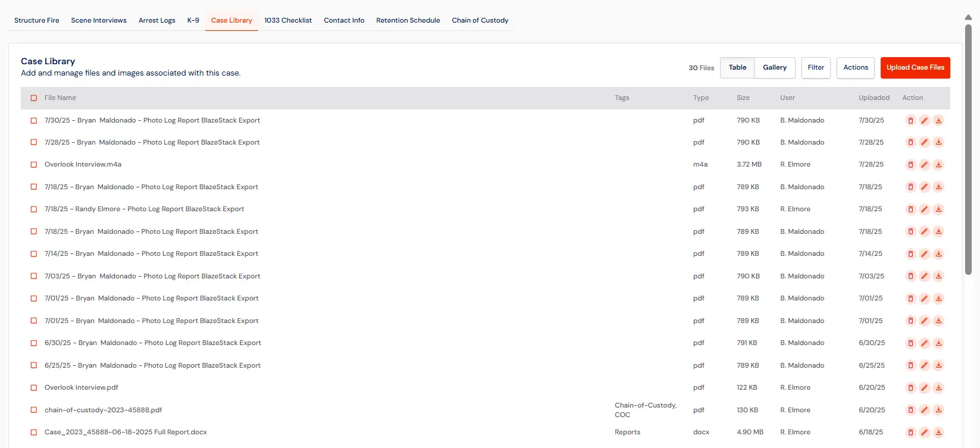Edit the 7/14/25 photo log report
Viewport: 980px width, 448px height.
tap(924, 254)
